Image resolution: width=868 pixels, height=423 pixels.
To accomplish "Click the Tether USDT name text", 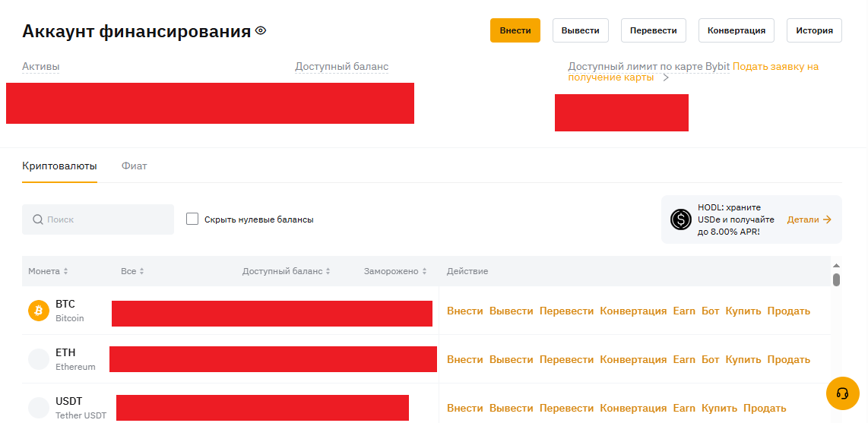I will 81,415.
